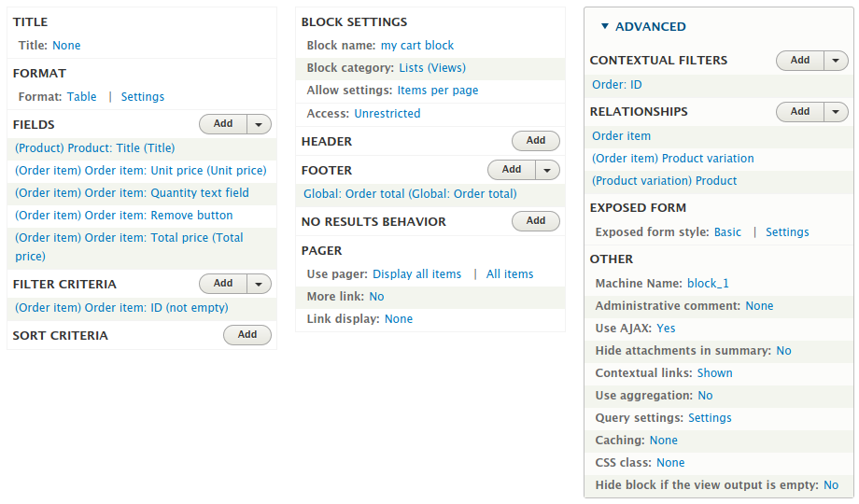Open the Footer Add dropdown arrow
This screenshot has width=859, height=504.
547,170
